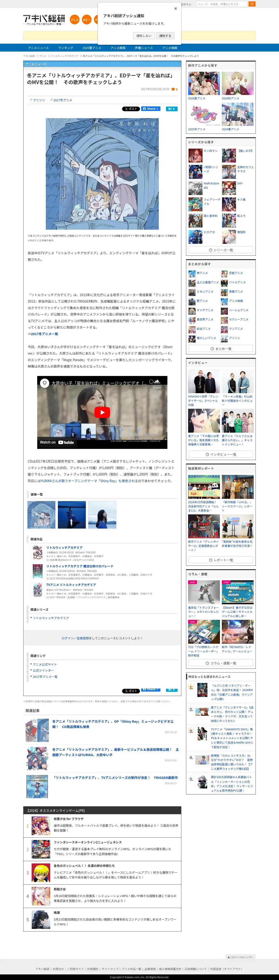Focus the news search input field

pos(222,4)
